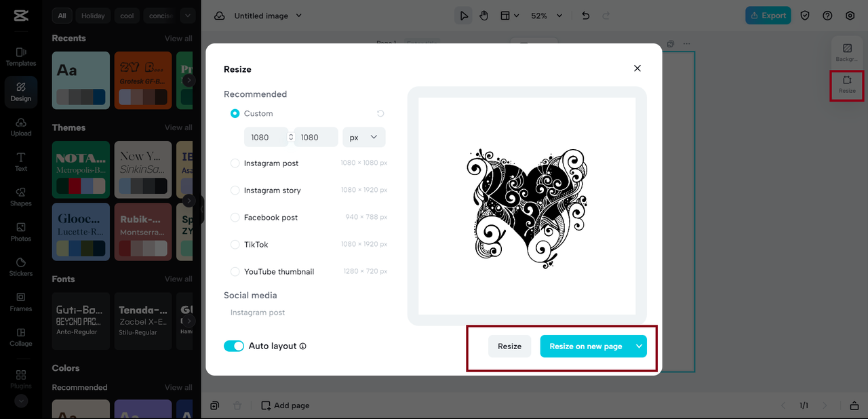Open the shield security icon
The image size is (868, 419).
coord(805,16)
